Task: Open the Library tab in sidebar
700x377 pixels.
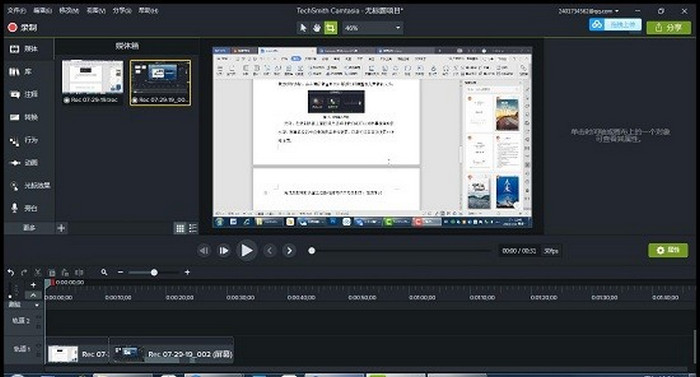Action: click(x=29, y=71)
